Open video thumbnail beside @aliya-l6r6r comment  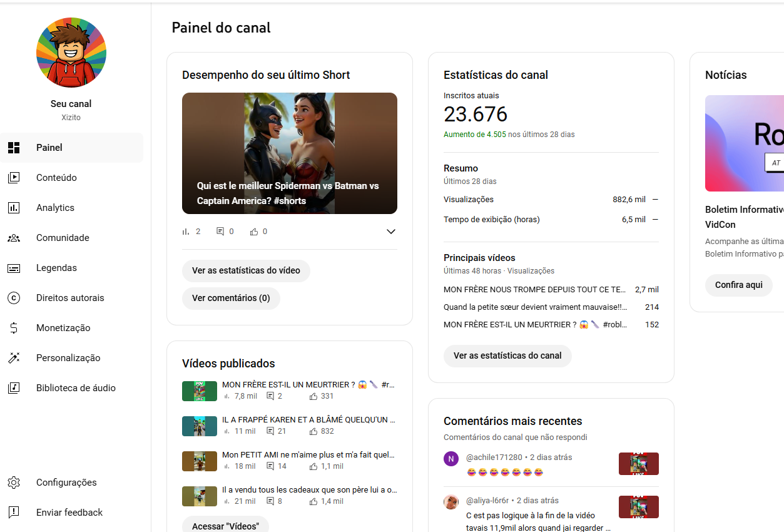point(639,507)
